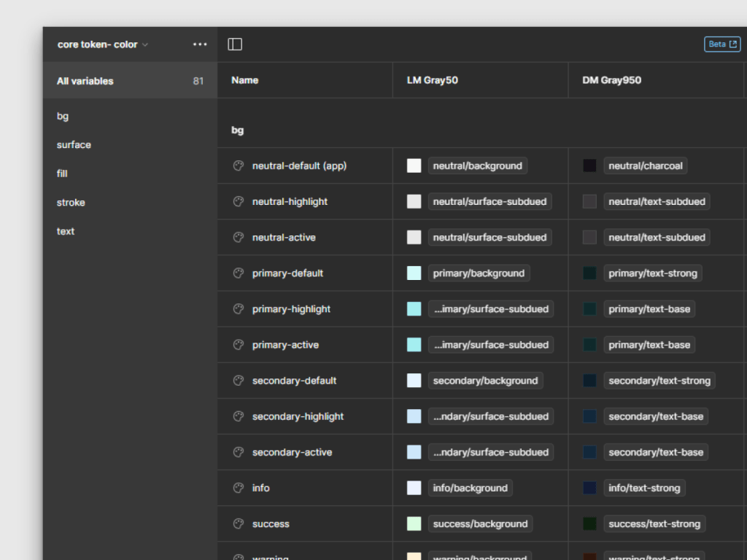Screen dimensions: 747x560
Task: Click the secondary/text-strong alias in DM column
Action: (659, 381)
